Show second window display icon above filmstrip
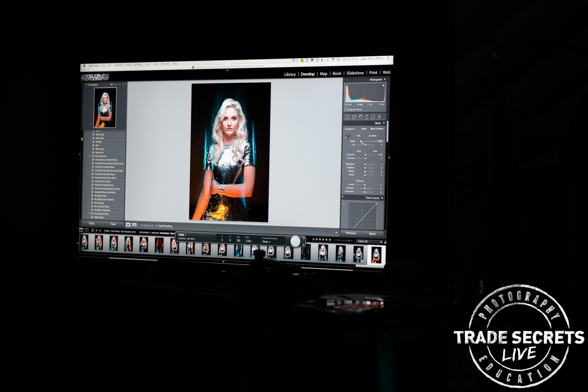 (86, 230)
